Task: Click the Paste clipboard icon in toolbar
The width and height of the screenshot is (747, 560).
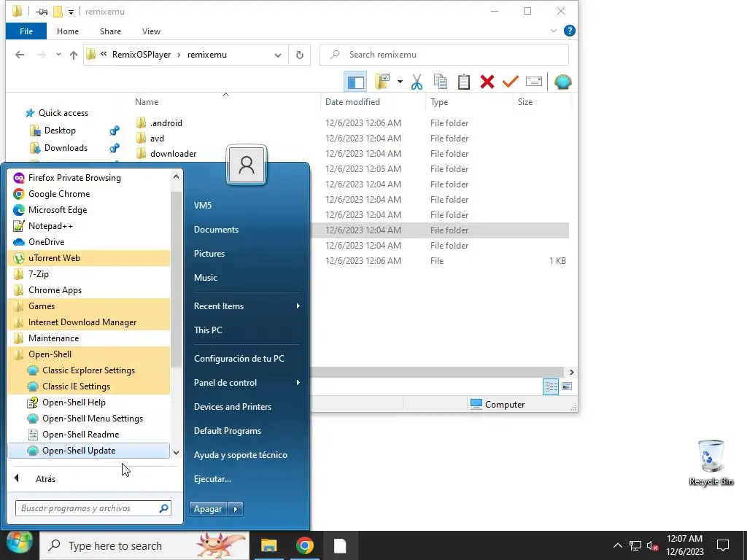Action: 463,82
